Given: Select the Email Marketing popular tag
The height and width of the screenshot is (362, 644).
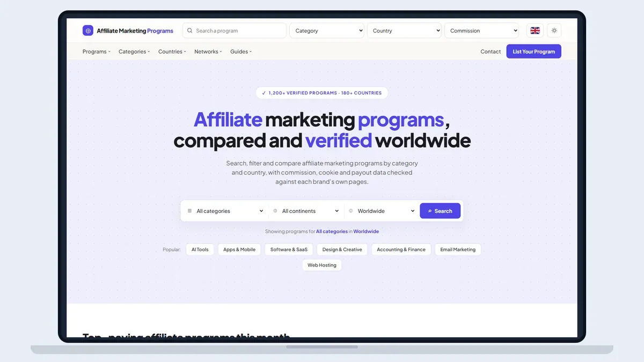Looking at the screenshot, I should coord(458,249).
